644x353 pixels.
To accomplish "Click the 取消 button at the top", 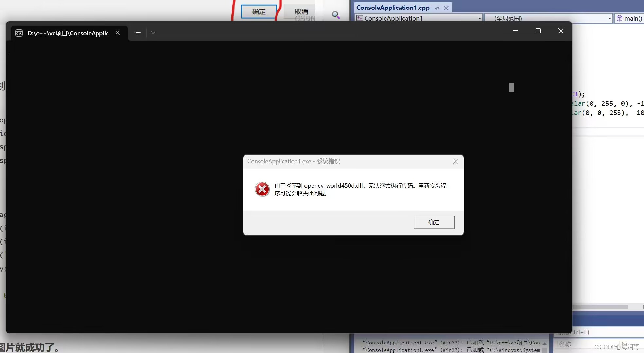I will (301, 11).
